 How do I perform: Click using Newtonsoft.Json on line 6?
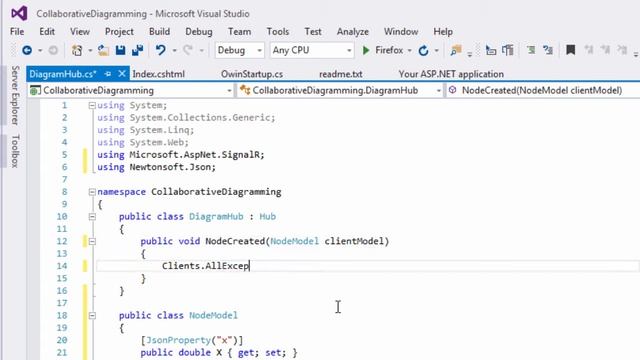click(156, 167)
